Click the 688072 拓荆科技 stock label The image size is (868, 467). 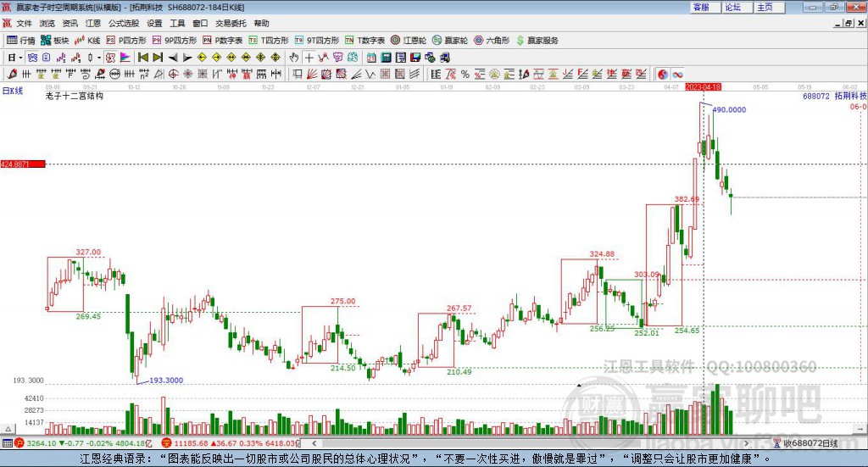[x=835, y=96]
